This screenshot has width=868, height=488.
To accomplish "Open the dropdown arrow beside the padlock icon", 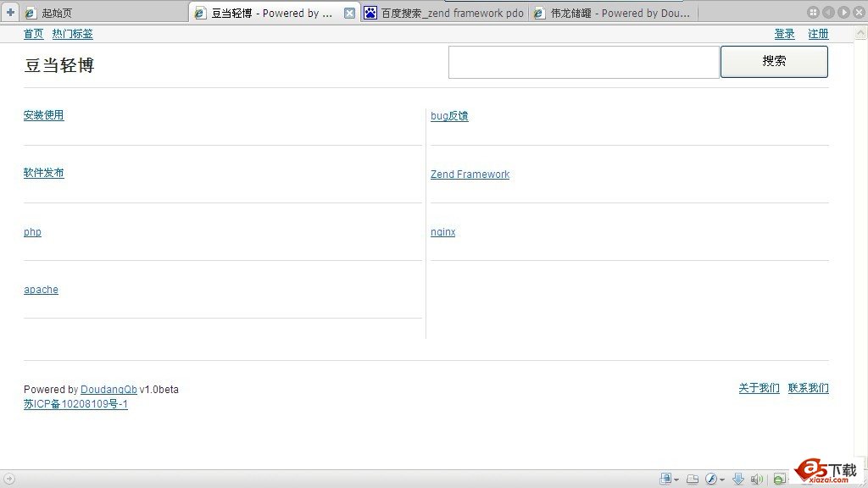I will tap(676, 480).
